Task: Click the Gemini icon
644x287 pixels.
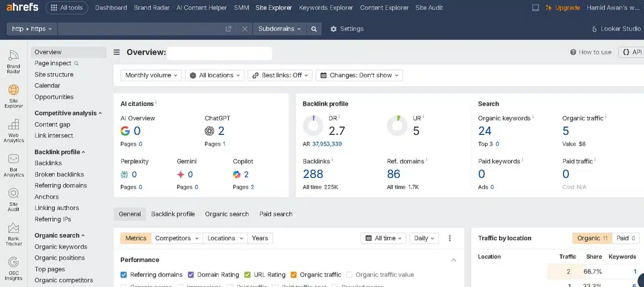Action: (x=181, y=174)
